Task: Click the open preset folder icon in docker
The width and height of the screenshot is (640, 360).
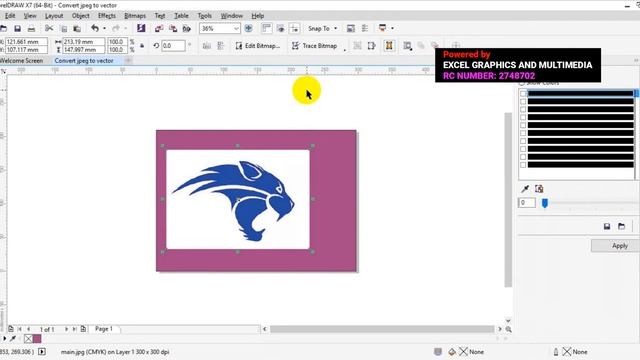Action: coord(621,227)
